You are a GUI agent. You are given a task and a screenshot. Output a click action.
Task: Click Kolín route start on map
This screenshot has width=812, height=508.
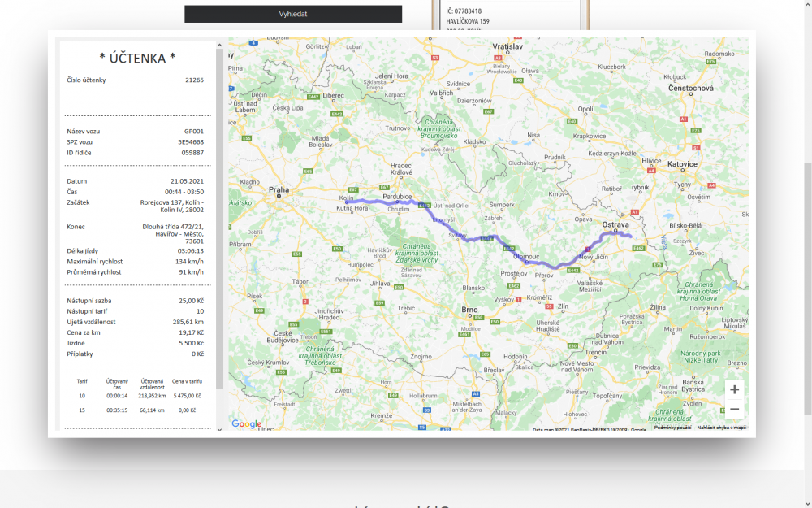tap(347, 200)
